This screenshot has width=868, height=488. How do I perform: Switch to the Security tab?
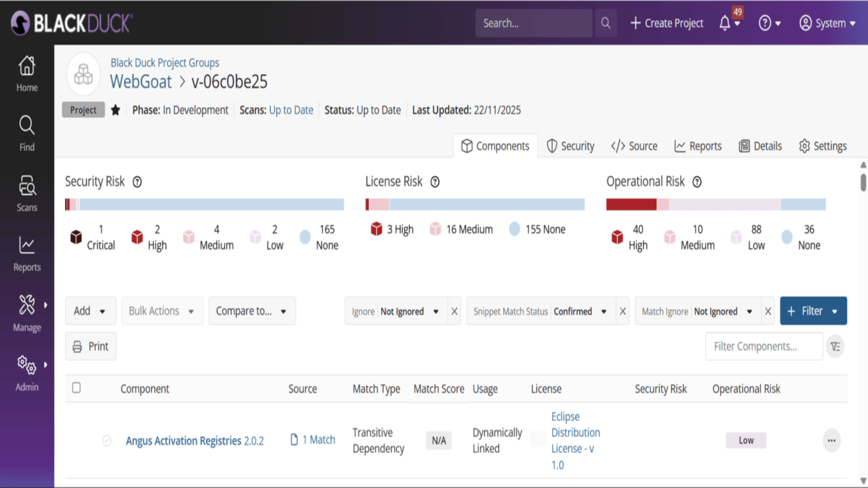coord(570,146)
